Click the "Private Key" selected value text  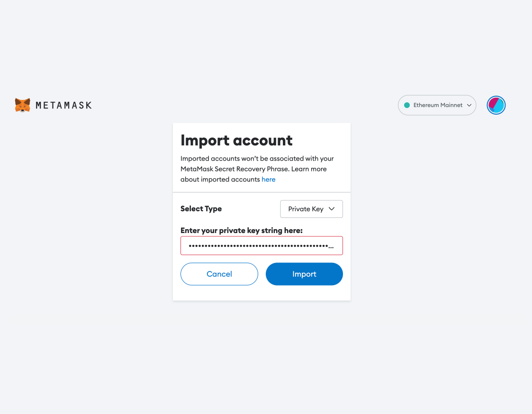point(306,209)
